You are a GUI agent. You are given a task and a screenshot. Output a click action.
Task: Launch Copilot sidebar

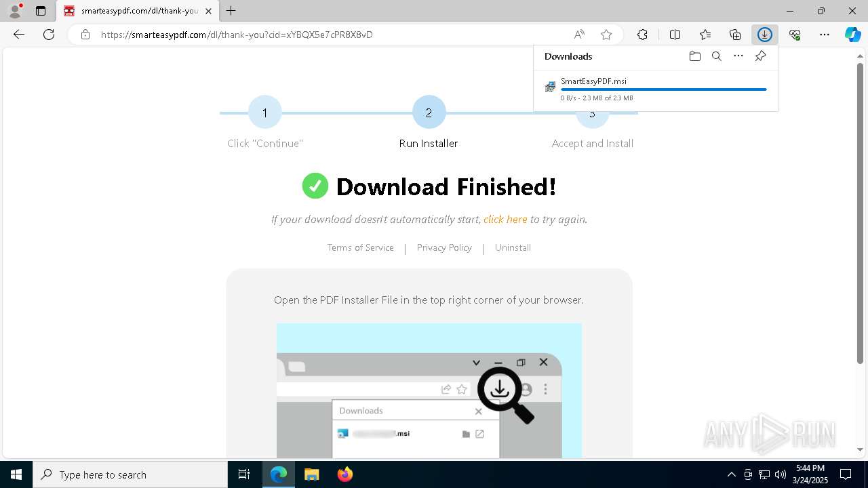pyautogui.click(x=852, y=35)
